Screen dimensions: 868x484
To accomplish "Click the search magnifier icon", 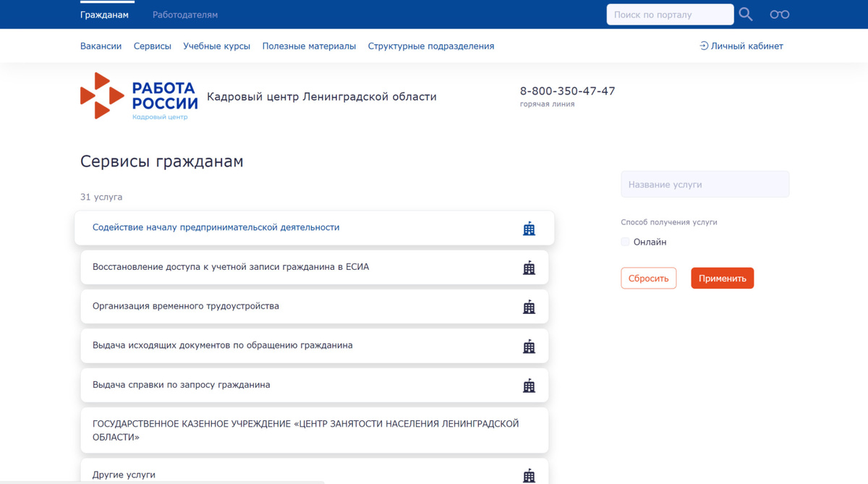I will [746, 14].
